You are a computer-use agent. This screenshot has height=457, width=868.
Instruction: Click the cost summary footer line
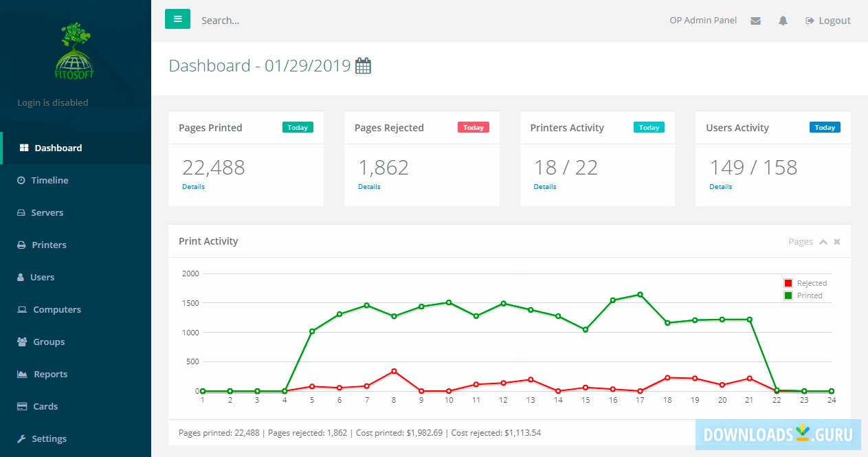click(360, 433)
